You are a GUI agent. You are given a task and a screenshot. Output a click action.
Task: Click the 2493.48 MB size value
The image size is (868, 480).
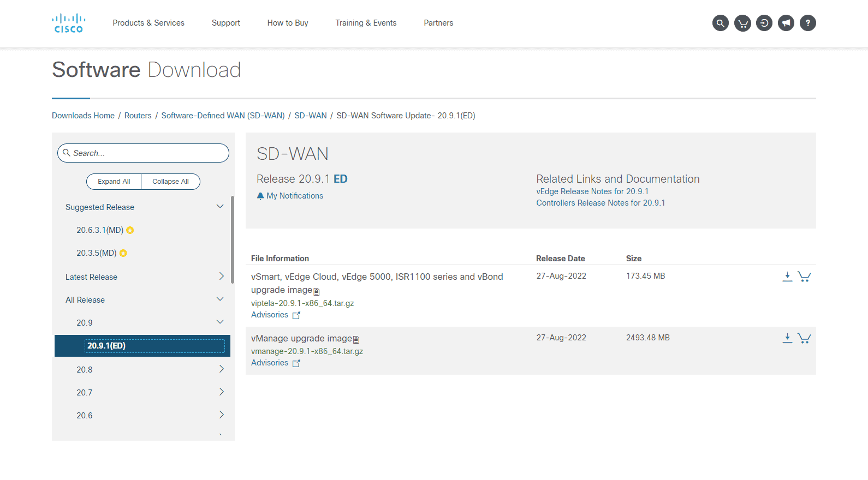(x=648, y=338)
